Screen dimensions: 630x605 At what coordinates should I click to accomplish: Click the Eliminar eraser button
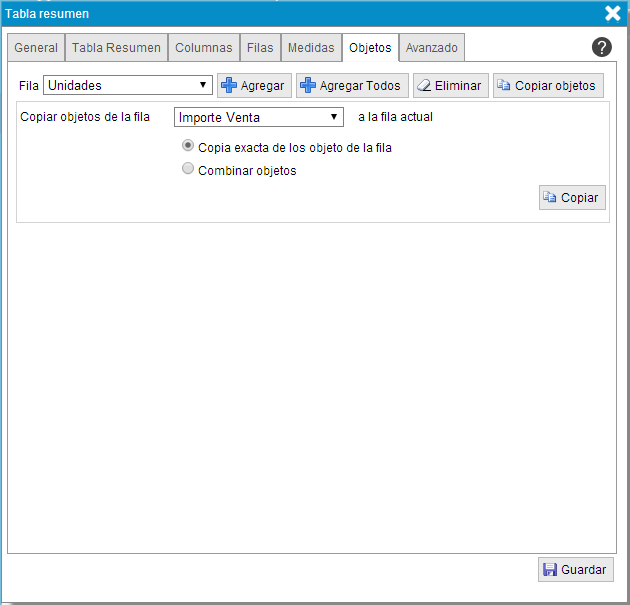tap(448, 86)
